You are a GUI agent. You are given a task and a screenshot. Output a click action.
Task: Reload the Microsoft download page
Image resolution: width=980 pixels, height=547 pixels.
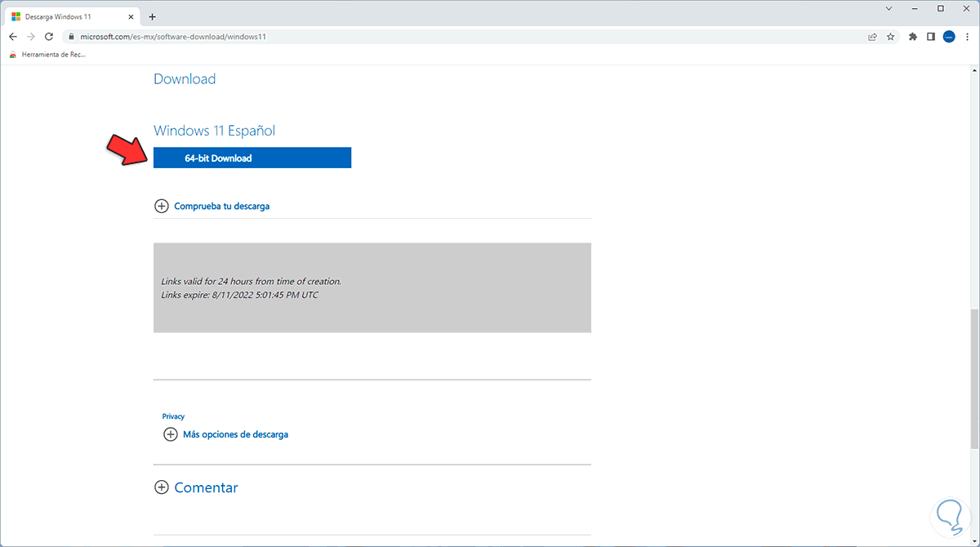click(49, 37)
